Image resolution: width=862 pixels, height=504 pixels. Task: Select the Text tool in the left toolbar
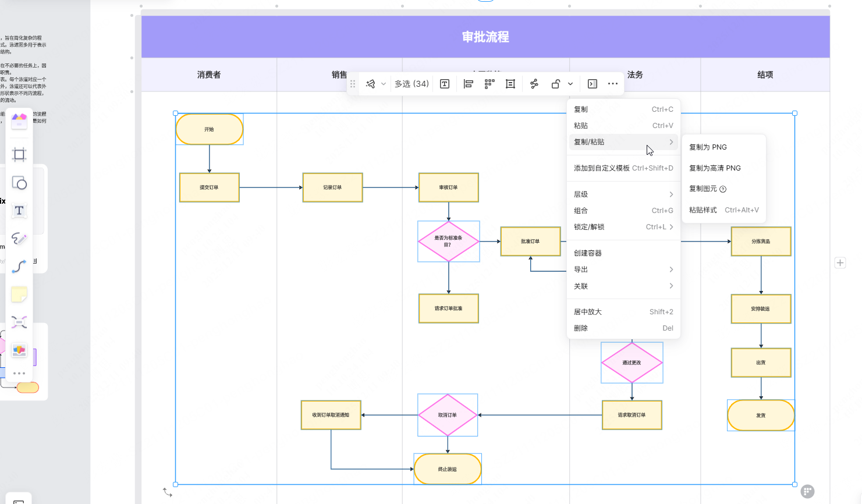19,211
